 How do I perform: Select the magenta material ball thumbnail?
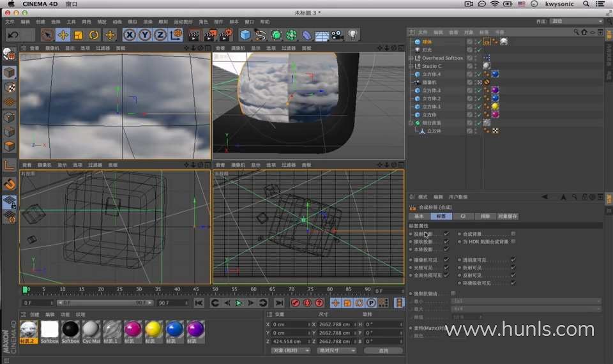(x=133, y=330)
